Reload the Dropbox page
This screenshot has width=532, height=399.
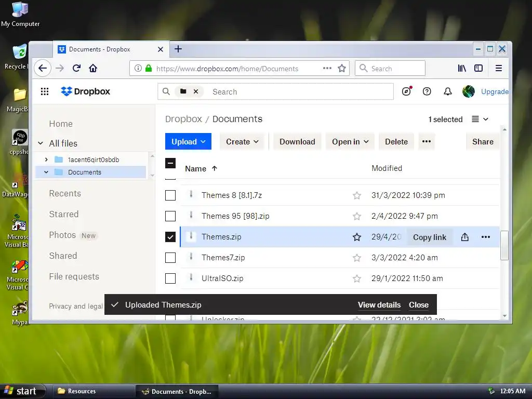click(x=76, y=68)
